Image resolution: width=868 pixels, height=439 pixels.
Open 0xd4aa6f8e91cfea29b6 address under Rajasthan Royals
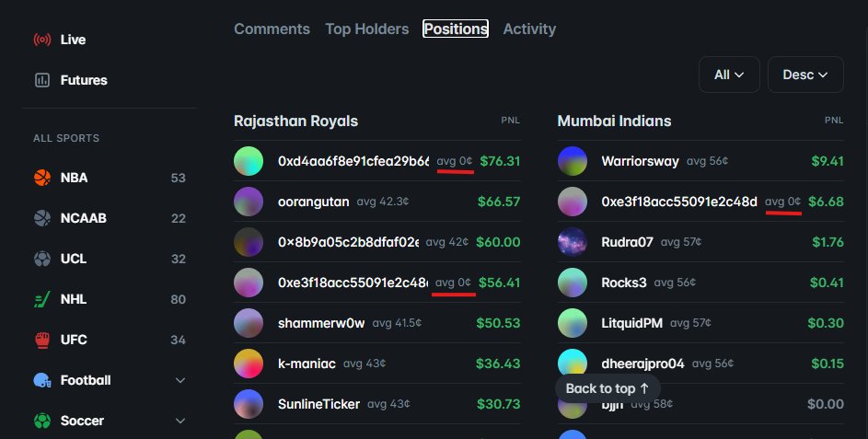(353, 161)
